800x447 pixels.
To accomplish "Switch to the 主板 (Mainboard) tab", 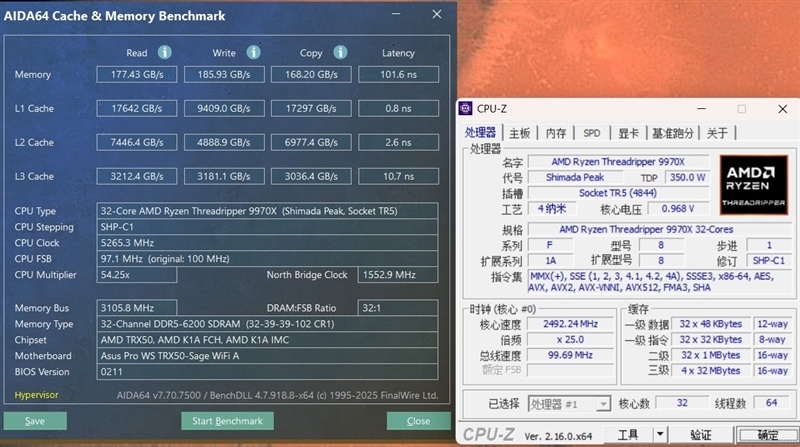I will coord(519,133).
